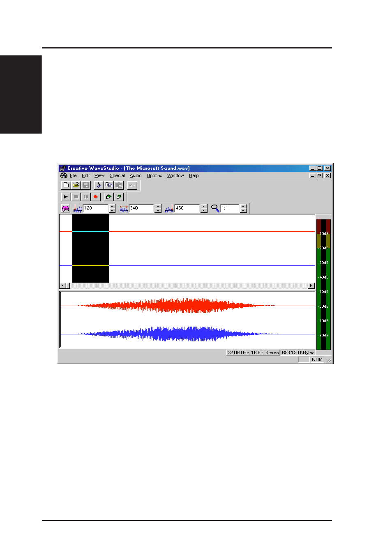Open the Edit menu
The image size is (392, 555).
85,175
